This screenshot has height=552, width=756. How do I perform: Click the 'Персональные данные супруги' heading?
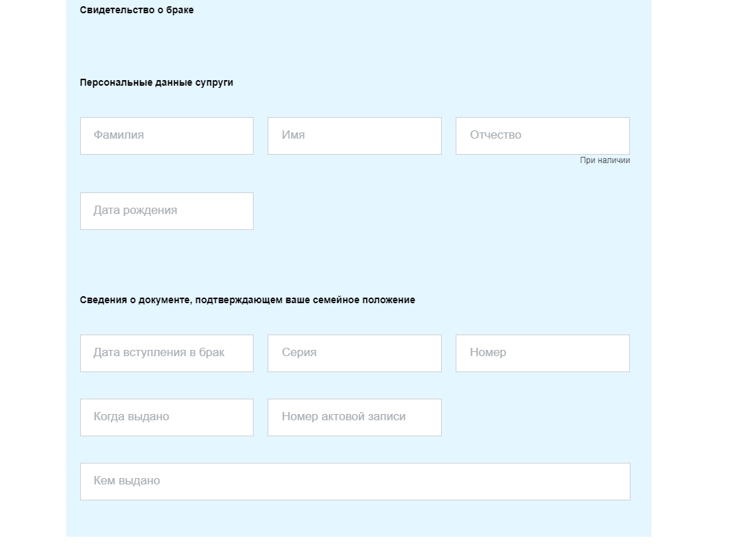pyautogui.click(x=156, y=82)
